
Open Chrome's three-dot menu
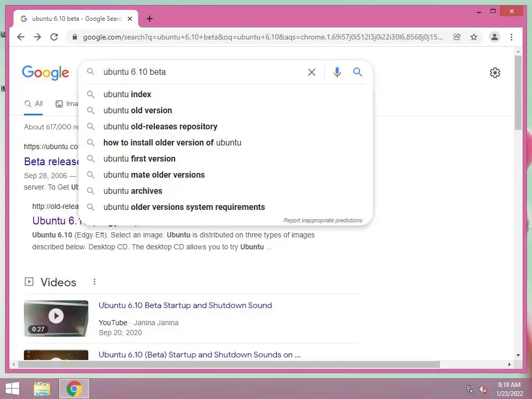pyautogui.click(x=511, y=37)
